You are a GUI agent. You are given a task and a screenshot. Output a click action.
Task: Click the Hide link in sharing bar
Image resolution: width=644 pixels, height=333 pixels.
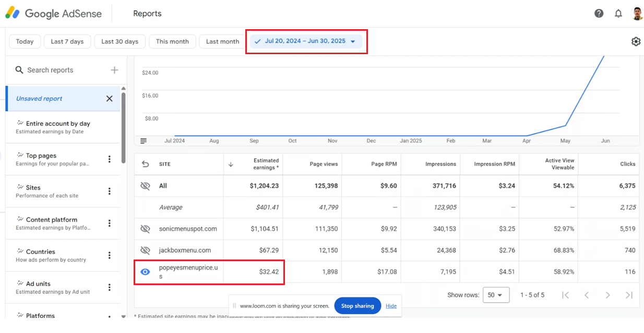pos(391,306)
